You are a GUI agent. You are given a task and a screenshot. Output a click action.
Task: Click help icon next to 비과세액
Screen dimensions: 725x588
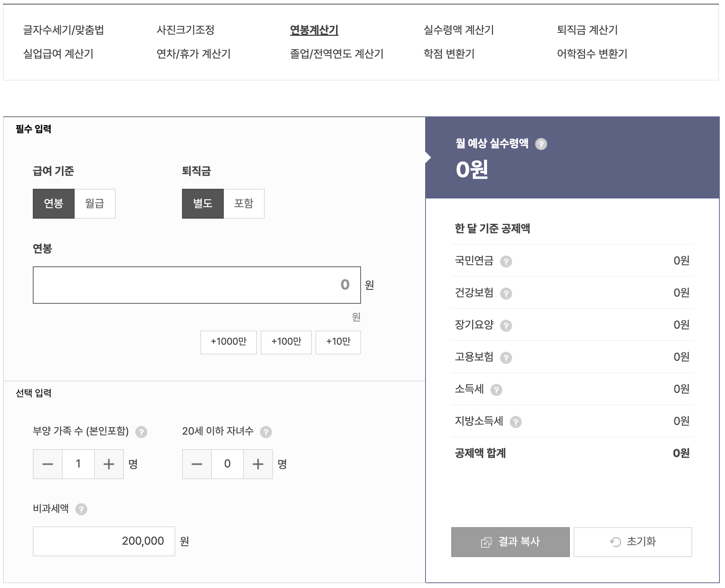[81, 509]
